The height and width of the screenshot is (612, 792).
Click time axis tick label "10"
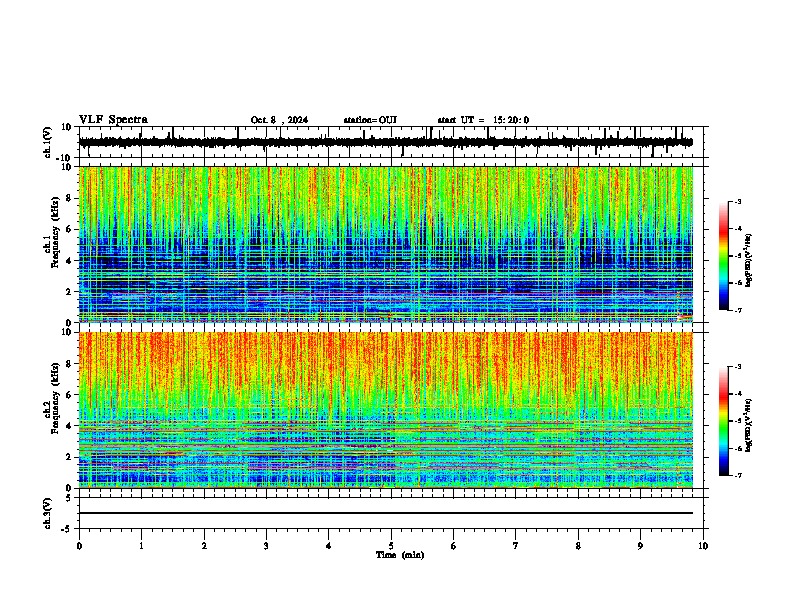tap(703, 546)
